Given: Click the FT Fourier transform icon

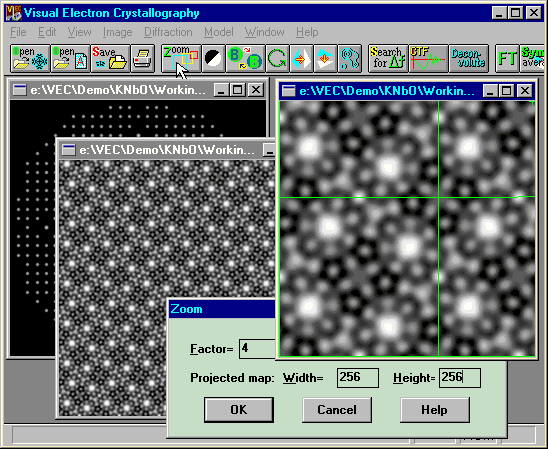Looking at the screenshot, I should click(x=507, y=58).
